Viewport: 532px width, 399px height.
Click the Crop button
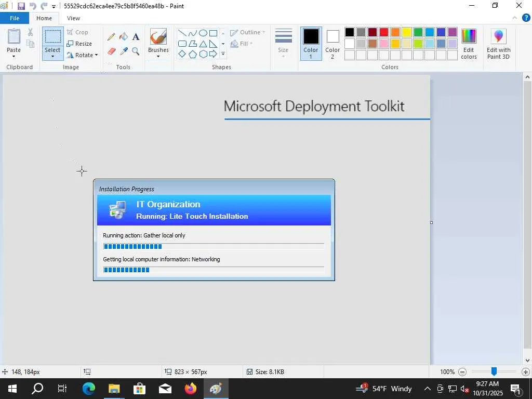(78, 32)
